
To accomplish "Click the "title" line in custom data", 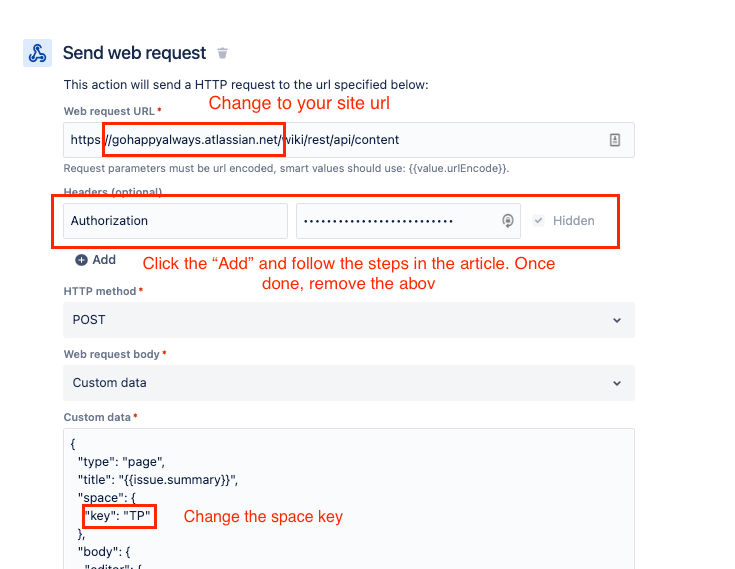I will point(158,480).
